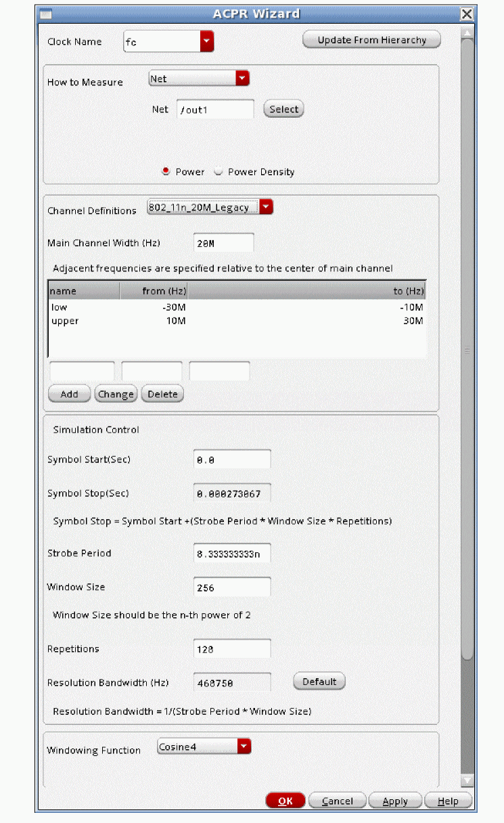This screenshot has width=504, height=823.
Task: Click the Change channel button
Action: point(116,394)
